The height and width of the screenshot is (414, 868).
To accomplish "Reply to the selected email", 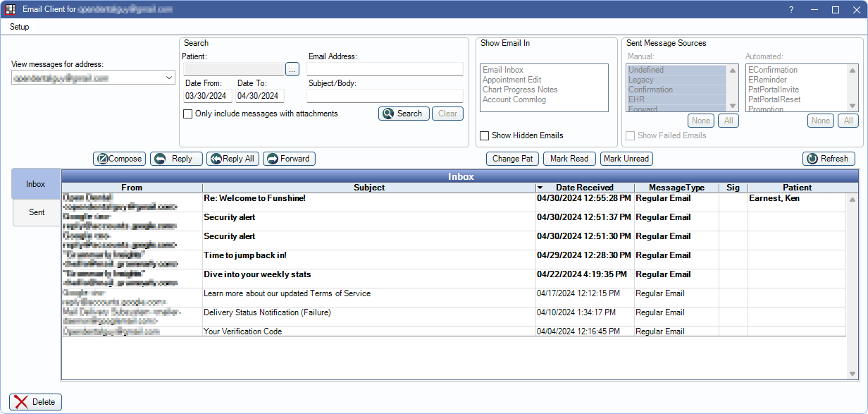I will (176, 158).
